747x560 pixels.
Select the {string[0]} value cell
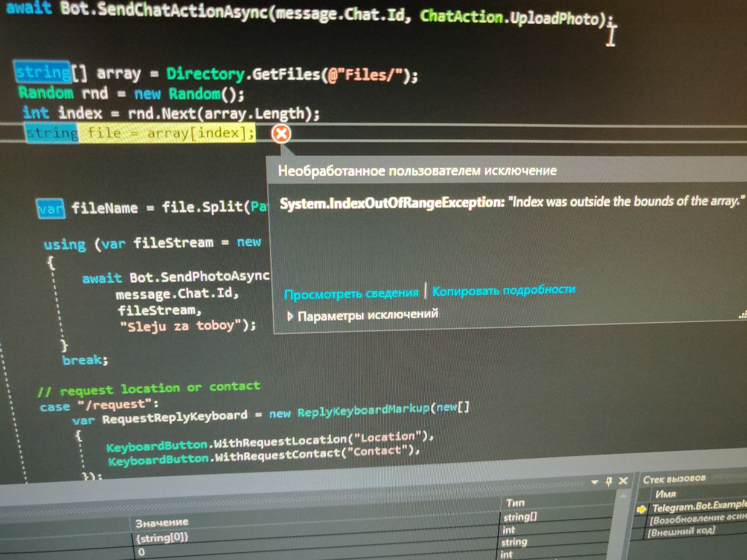coord(162,537)
